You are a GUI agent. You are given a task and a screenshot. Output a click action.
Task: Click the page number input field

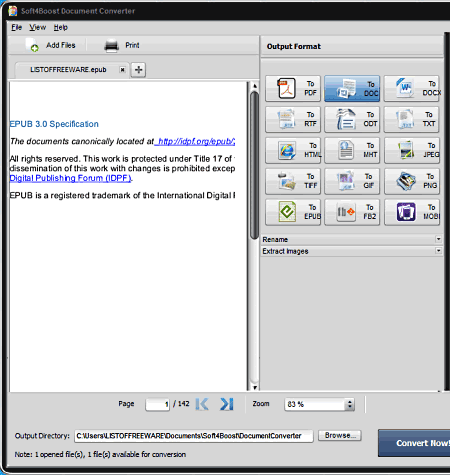pyautogui.click(x=157, y=404)
